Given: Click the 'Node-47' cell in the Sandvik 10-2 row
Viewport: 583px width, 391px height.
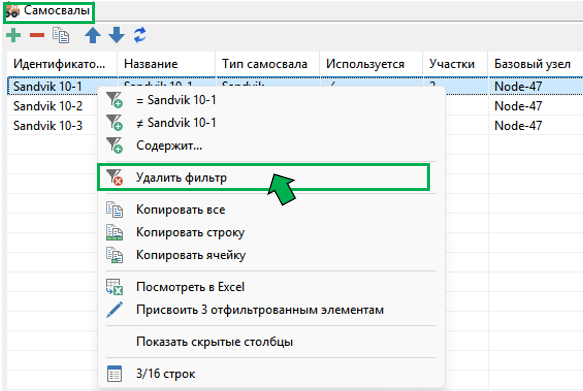Looking at the screenshot, I should [x=536, y=106].
